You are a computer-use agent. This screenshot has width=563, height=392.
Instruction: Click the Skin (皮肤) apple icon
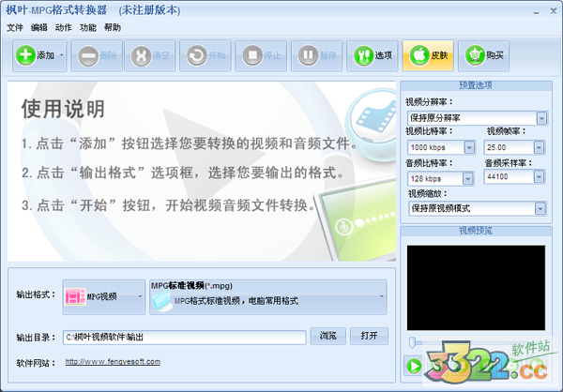pyautogui.click(x=419, y=55)
